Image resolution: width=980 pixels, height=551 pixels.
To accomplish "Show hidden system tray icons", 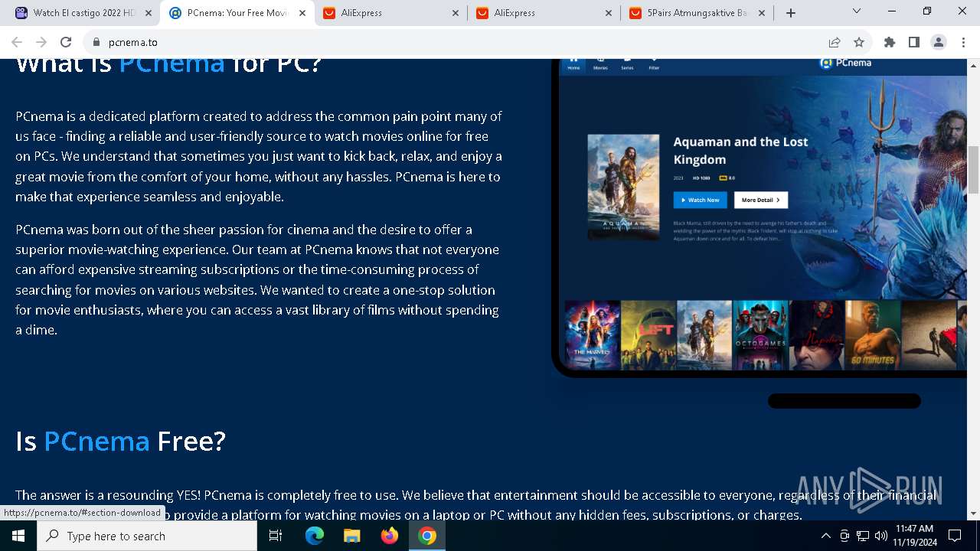I will tap(825, 536).
